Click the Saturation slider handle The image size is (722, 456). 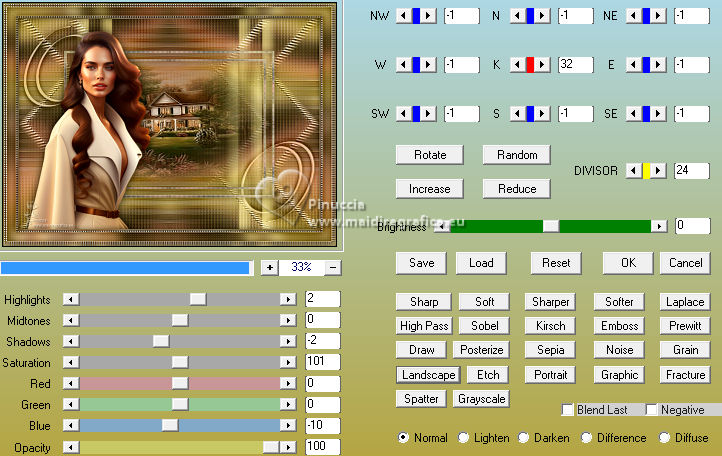point(180,362)
